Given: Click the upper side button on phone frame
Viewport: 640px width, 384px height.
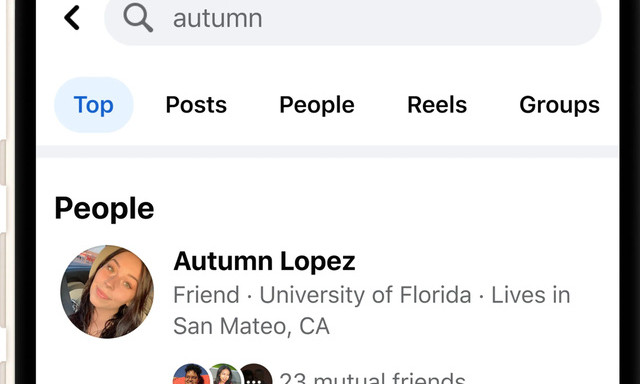Looking at the screenshot, I should point(3,162).
